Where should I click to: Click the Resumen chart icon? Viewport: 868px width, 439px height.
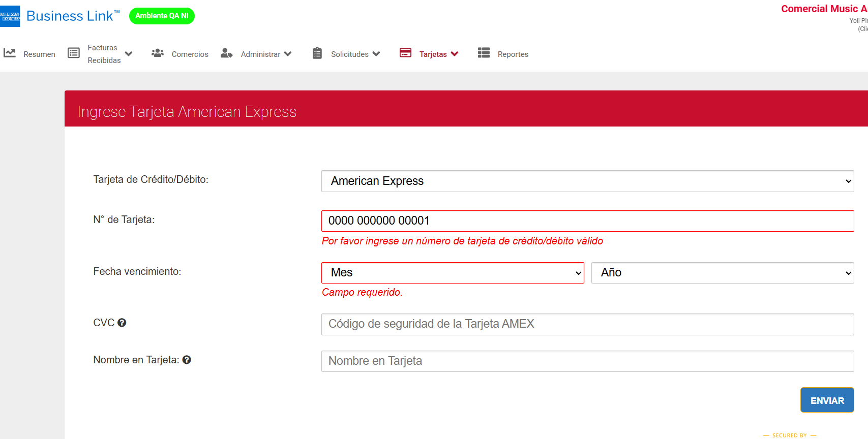[10, 53]
